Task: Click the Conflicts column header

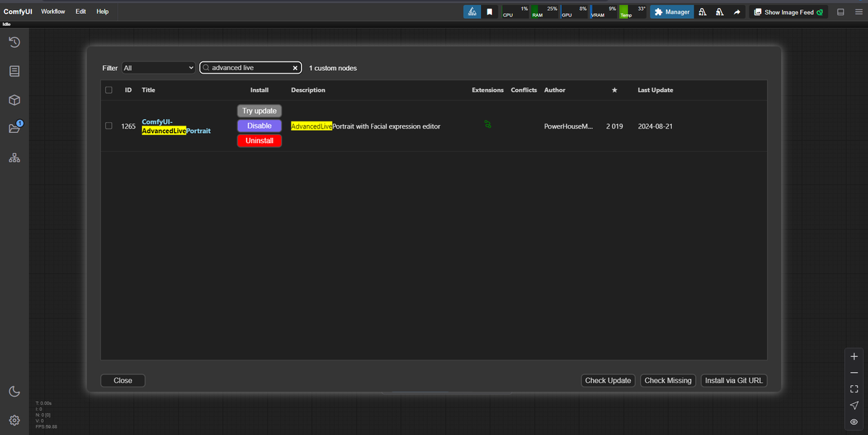Action: 524,90
